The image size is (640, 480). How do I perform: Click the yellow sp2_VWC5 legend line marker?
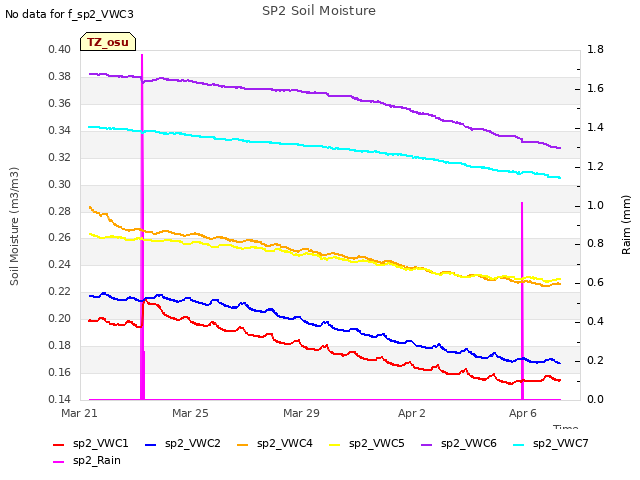335,444
